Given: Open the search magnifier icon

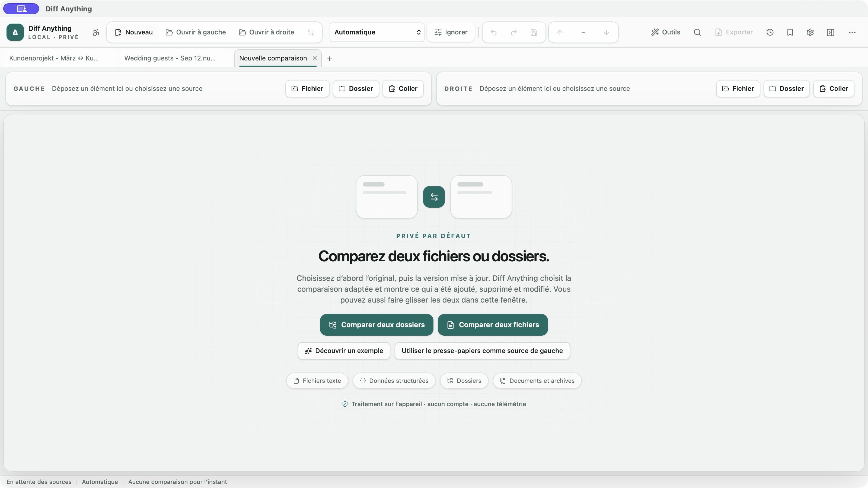Looking at the screenshot, I should click(697, 32).
